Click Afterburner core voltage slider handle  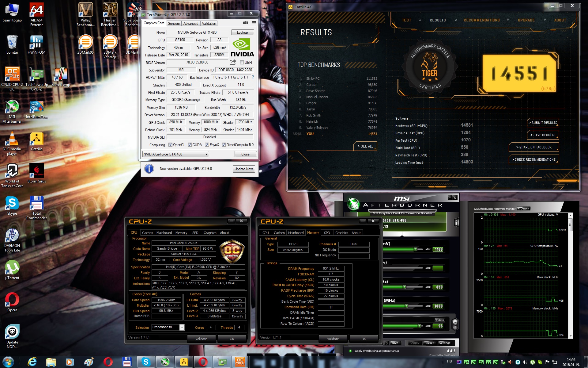click(x=416, y=249)
